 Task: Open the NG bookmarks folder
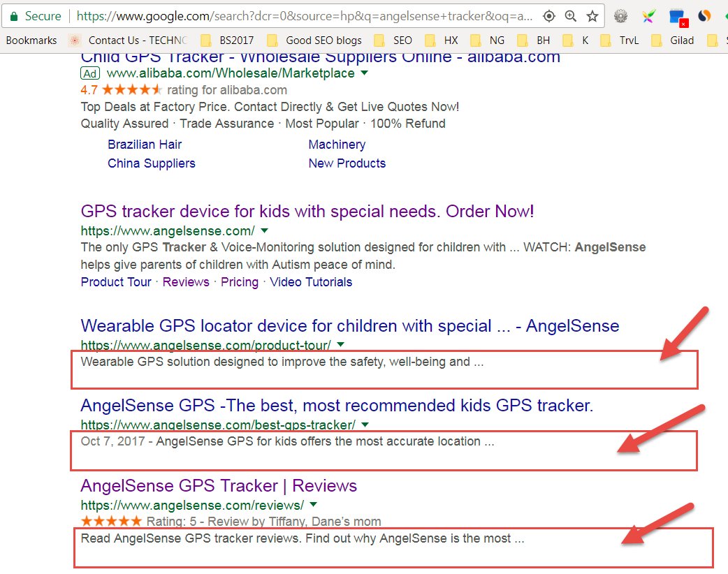click(487, 41)
